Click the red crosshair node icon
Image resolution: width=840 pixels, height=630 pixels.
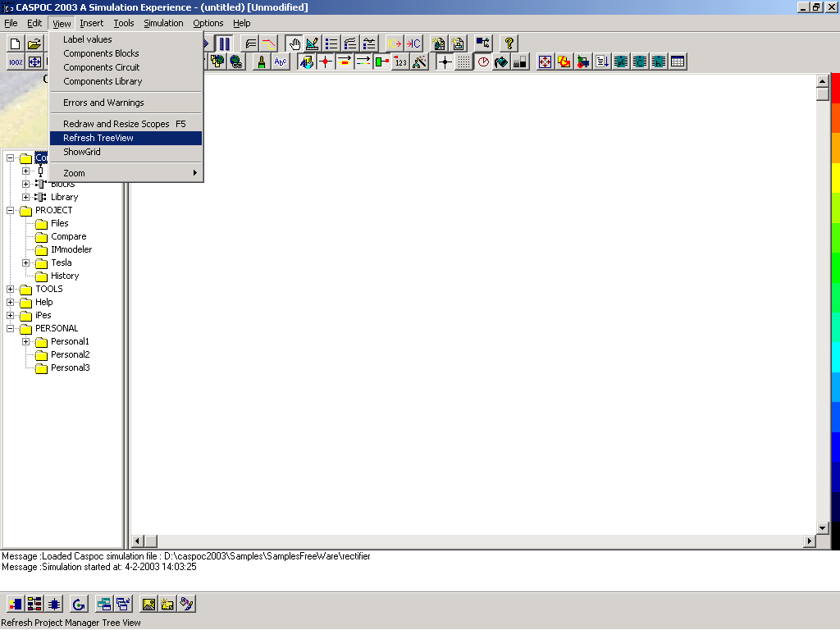325,62
